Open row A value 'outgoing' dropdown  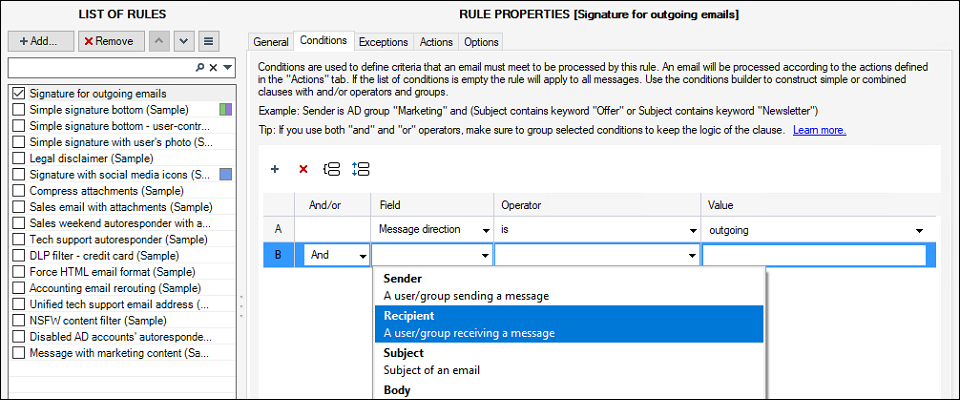919,231
